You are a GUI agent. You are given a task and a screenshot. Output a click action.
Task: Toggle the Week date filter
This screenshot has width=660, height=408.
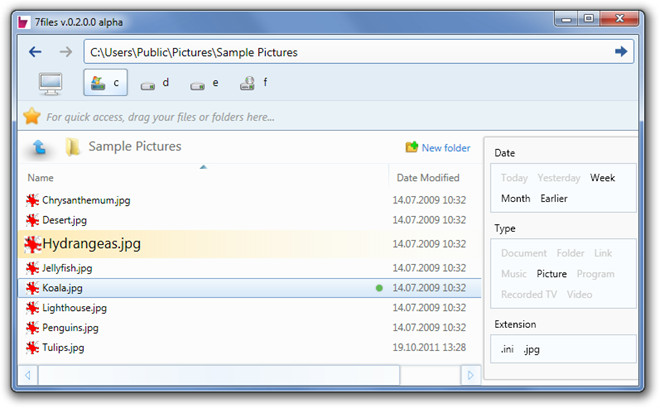pos(602,178)
